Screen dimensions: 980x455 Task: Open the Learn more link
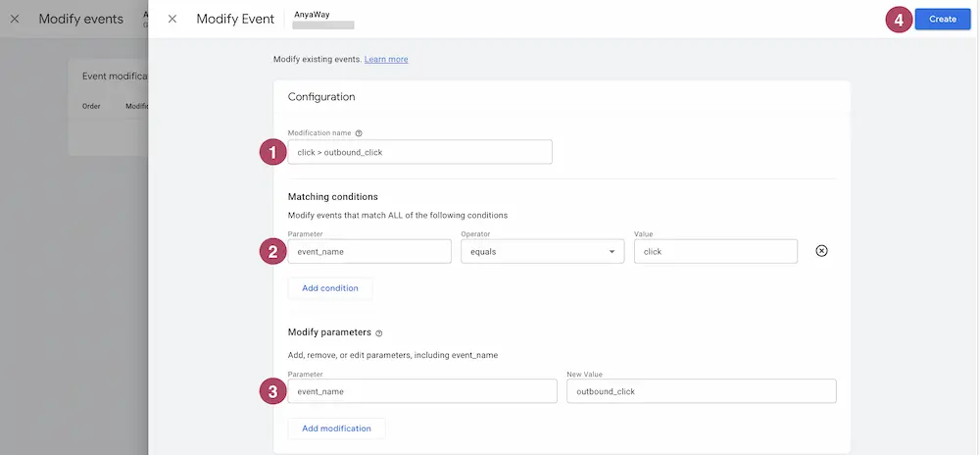tap(386, 60)
